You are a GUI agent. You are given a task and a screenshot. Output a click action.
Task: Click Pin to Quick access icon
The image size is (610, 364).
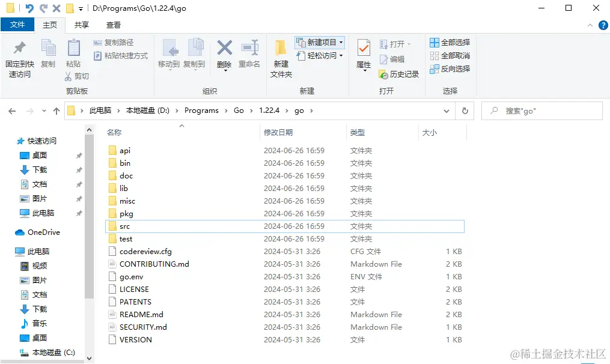(19, 48)
